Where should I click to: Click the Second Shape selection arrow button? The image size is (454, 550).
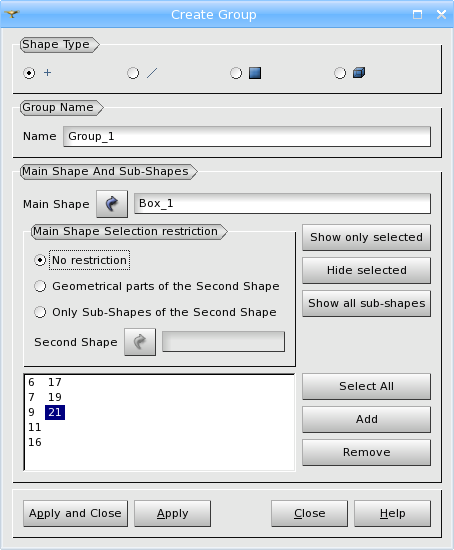coord(140,342)
